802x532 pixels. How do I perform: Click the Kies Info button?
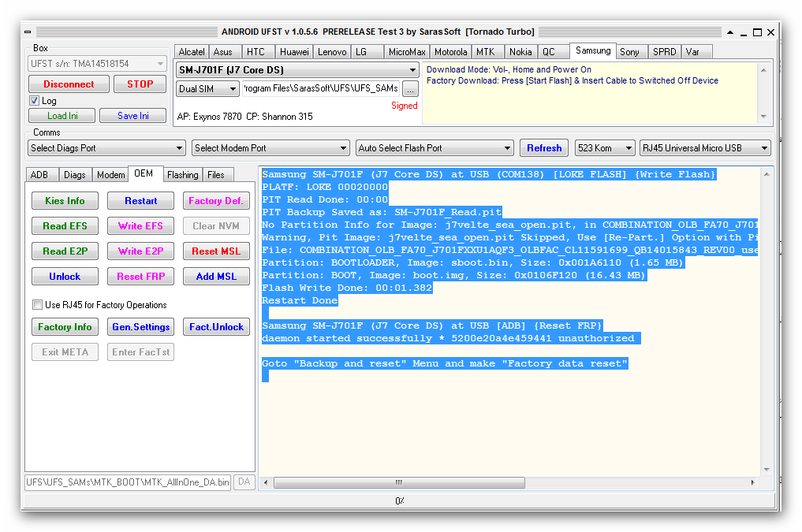(65, 200)
